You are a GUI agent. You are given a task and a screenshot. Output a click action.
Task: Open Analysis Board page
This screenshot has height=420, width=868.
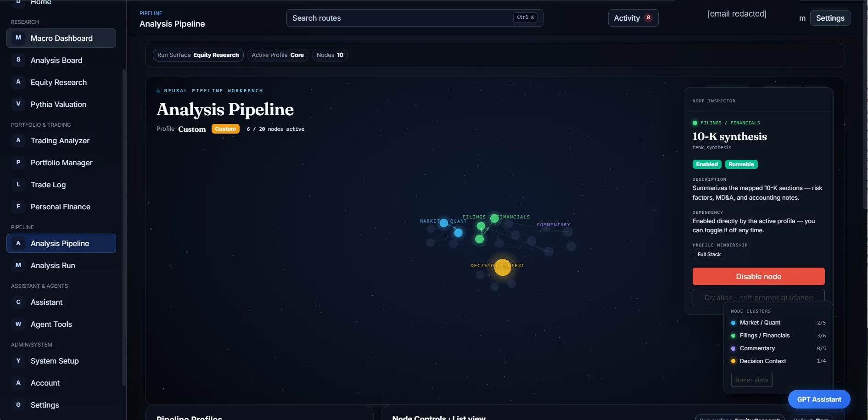[61, 60]
